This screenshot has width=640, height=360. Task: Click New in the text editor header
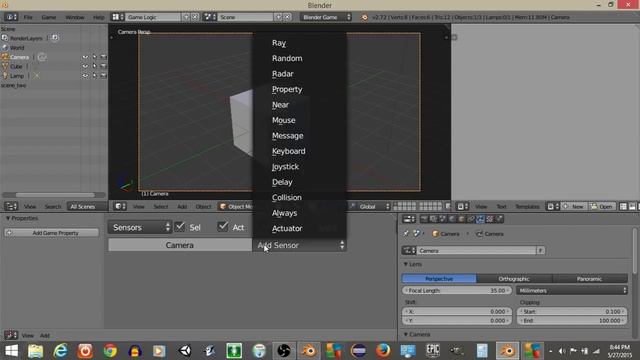tap(574, 207)
